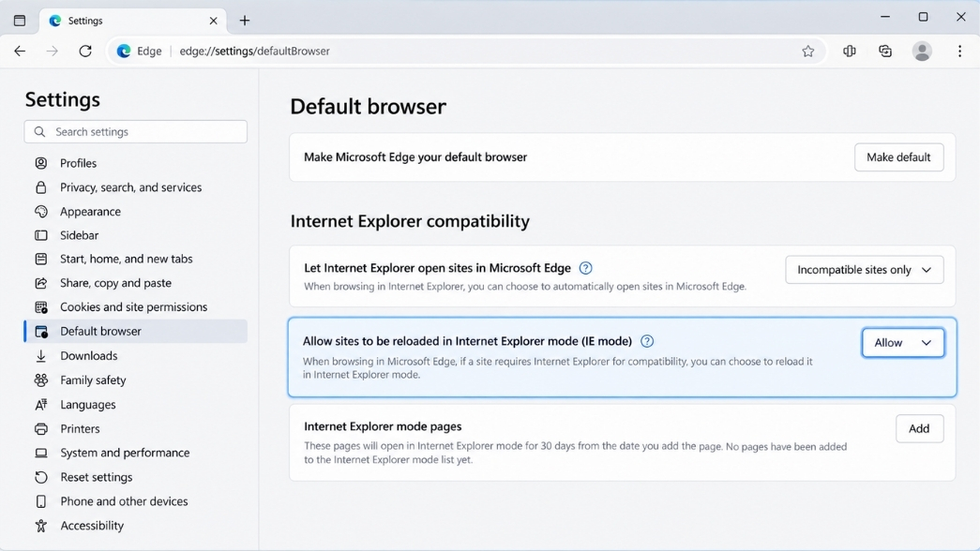Go to Appearance settings
This screenshot has height=551, width=980.
click(136, 211)
